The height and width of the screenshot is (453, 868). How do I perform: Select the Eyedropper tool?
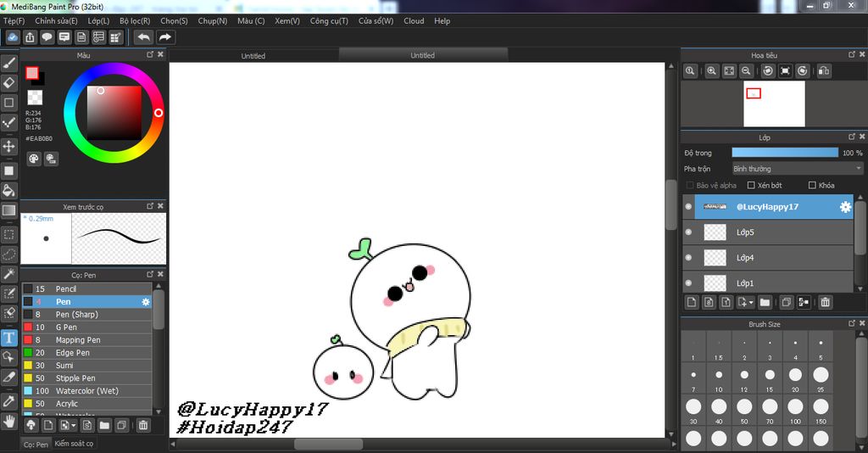[8, 401]
